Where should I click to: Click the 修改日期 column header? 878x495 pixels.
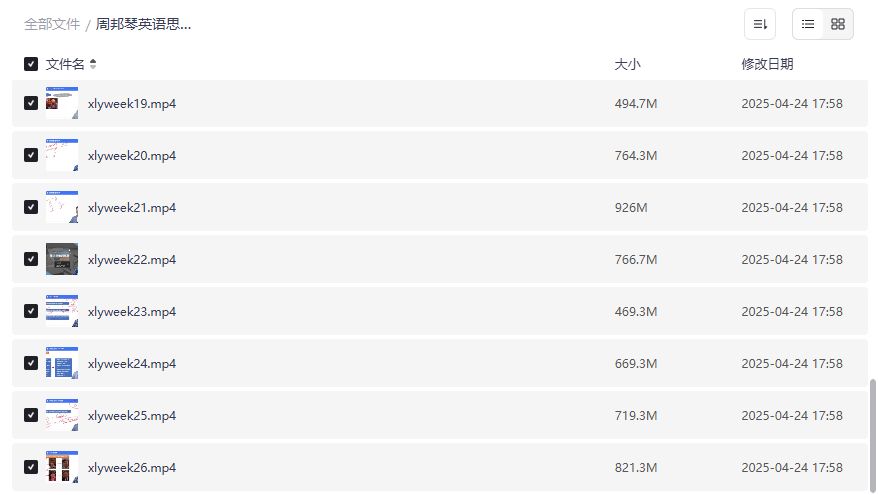[767, 64]
